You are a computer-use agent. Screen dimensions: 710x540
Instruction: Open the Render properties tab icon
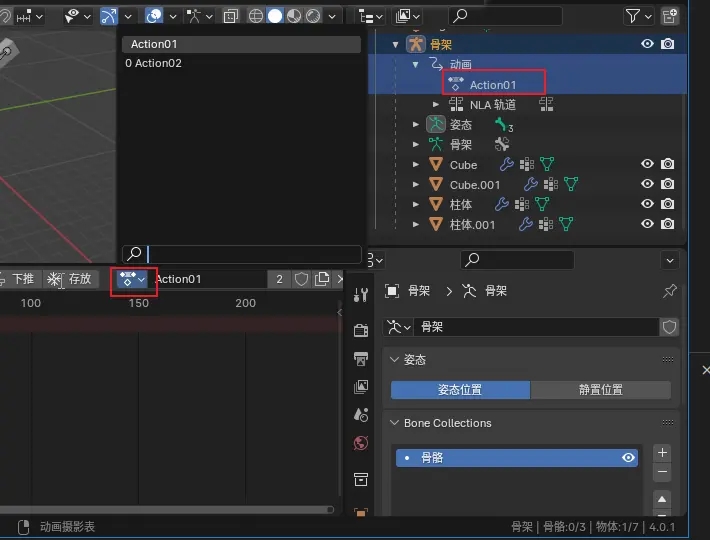361,330
